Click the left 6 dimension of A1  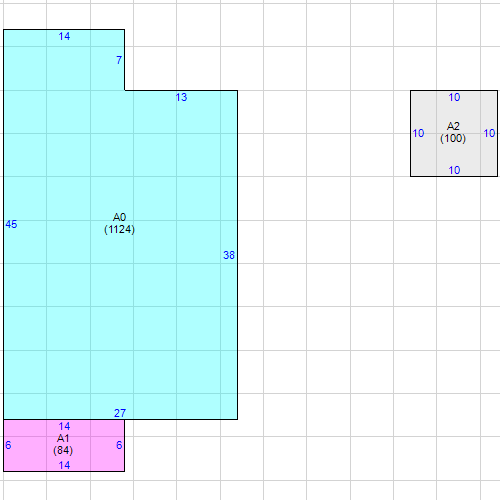(x=8, y=445)
